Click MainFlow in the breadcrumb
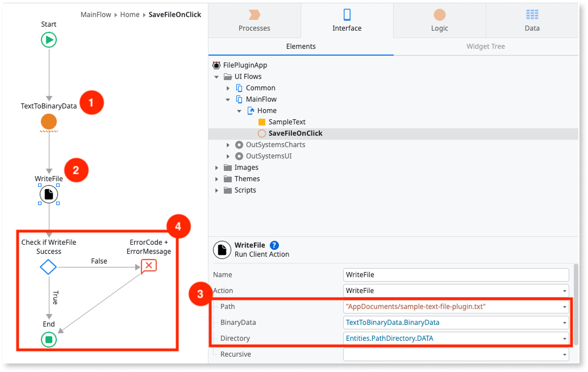This screenshot has width=588, height=372. pyautogui.click(x=95, y=15)
